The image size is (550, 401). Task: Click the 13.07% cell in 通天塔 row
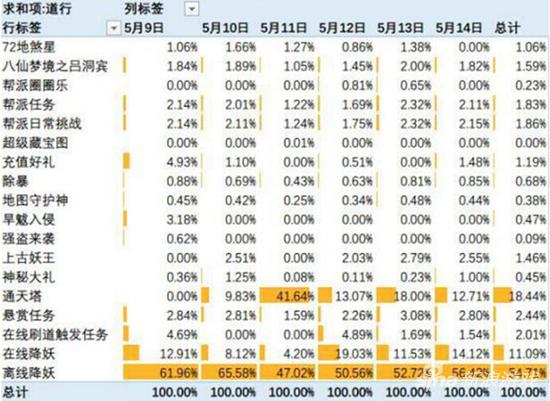[354, 296]
